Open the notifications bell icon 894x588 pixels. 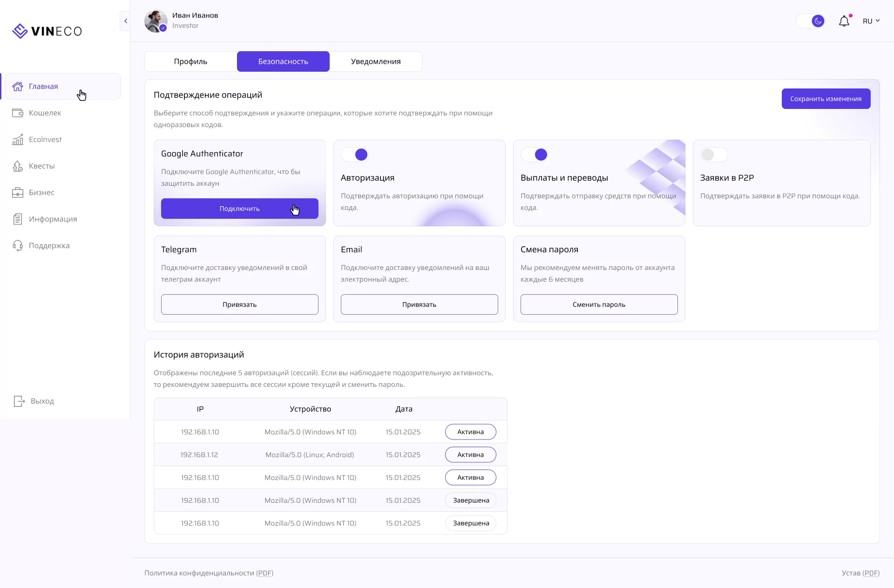(x=844, y=21)
